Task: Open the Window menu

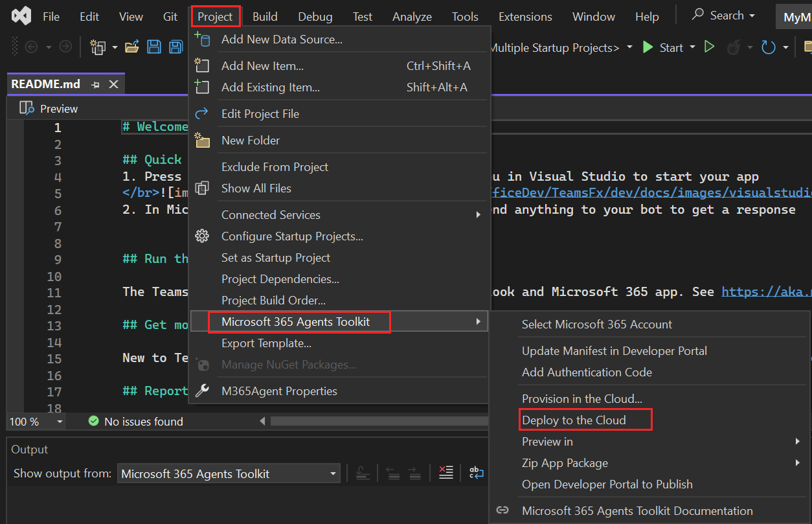Action: tap(594, 16)
